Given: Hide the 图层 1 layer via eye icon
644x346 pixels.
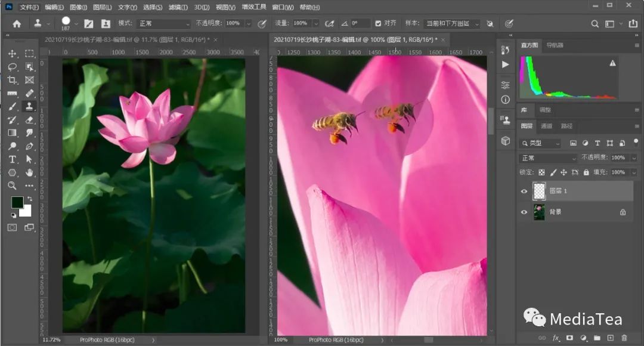Looking at the screenshot, I should [524, 191].
